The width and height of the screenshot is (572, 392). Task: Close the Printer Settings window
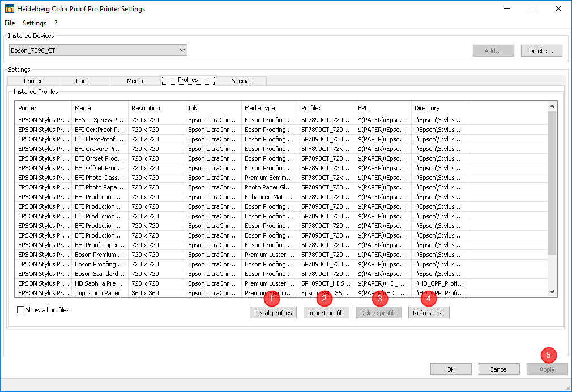pos(558,8)
